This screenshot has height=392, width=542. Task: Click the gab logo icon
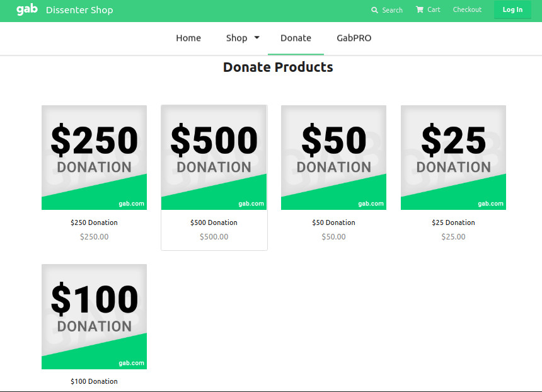pyautogui.click(x=27, y=9)
